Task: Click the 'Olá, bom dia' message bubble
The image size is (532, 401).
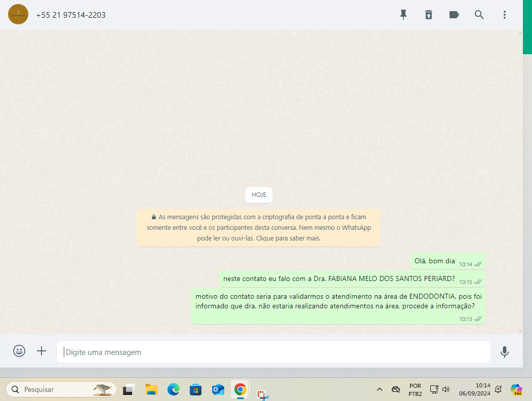Action: [435, 261]
